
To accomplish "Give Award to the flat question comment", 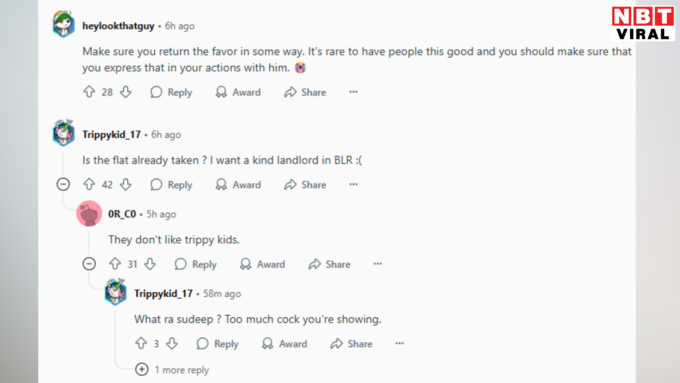I will click(x=239, y=185).
